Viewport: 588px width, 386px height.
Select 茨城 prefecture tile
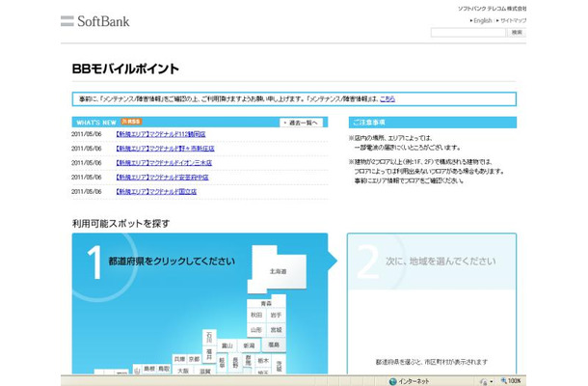pyautogui.click(x=279, y=366)
